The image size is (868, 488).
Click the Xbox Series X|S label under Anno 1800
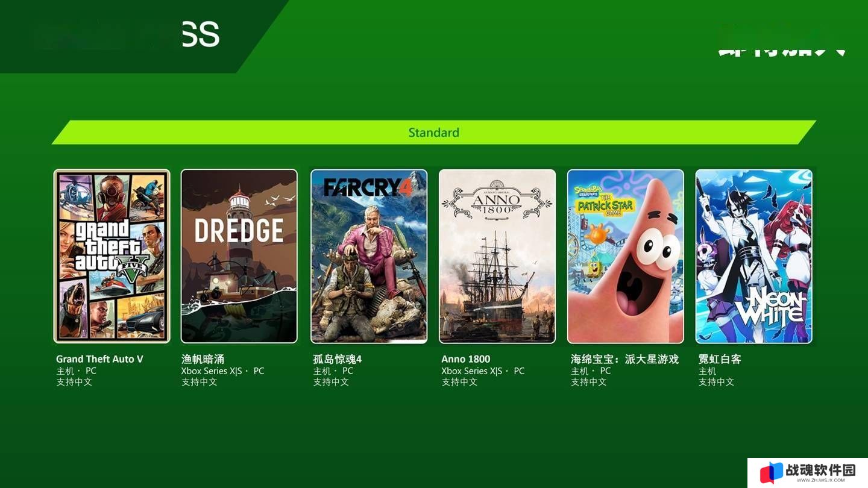click(471, 371)
